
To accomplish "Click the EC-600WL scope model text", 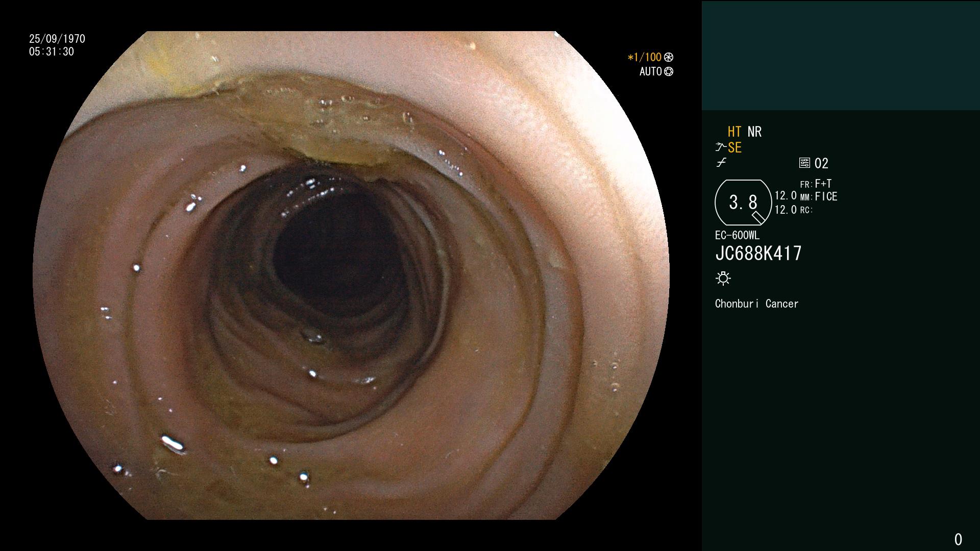I will click(x=737, y=236).
